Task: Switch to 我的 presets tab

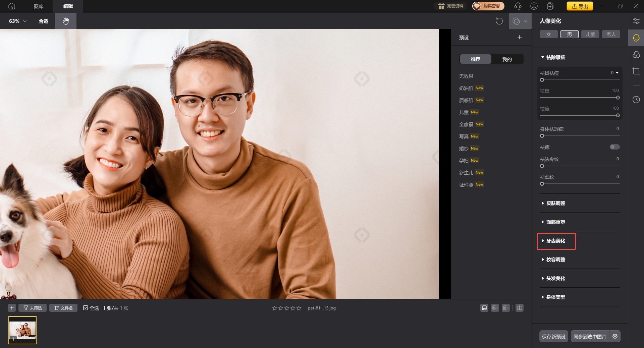Action: [x=507, y=59]
